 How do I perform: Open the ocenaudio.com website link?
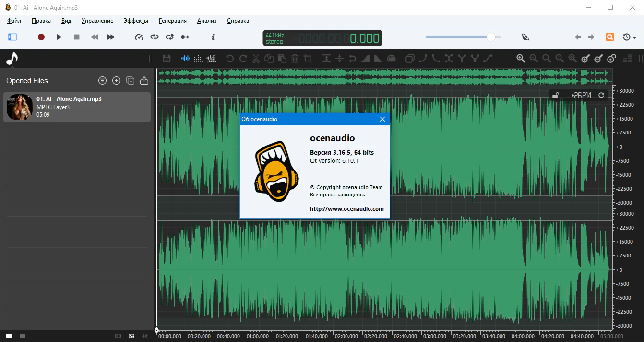(346, 209)
